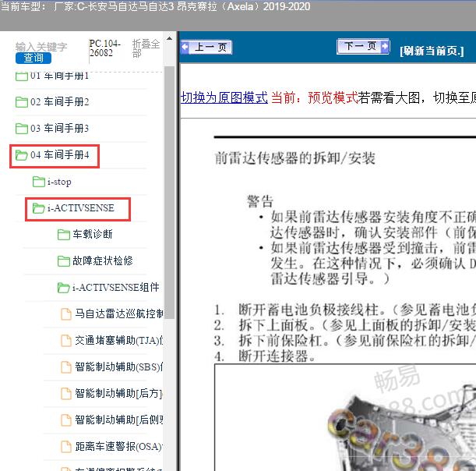This screenshot has height=471, width=476.
Task: Open the i-stop folder icon
Action: click(x=39, y=182)
